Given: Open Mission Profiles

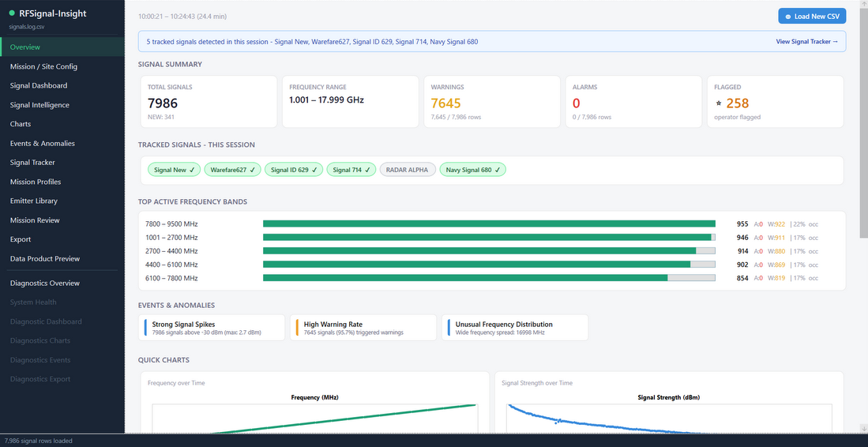Looking at the screenshot, I should [62, 182].
